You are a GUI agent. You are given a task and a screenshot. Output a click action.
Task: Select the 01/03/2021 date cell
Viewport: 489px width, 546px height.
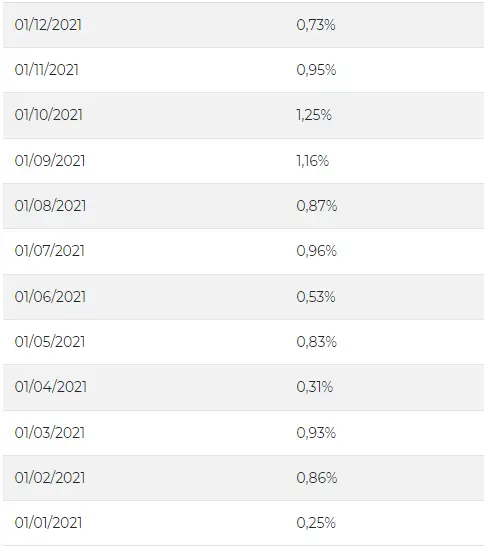click(50, 433)
